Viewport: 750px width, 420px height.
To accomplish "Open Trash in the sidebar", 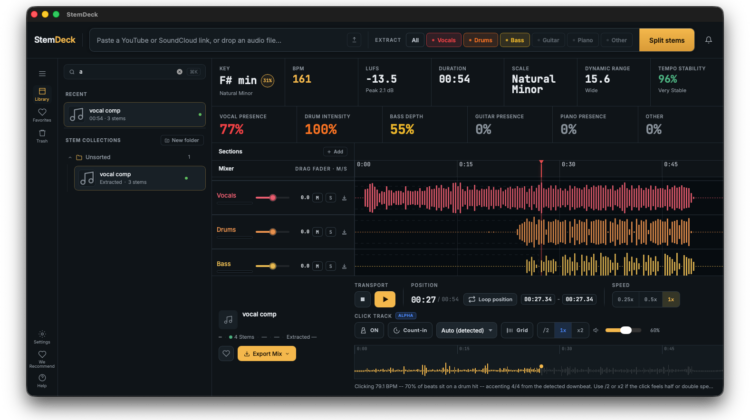I will point(42,136).
